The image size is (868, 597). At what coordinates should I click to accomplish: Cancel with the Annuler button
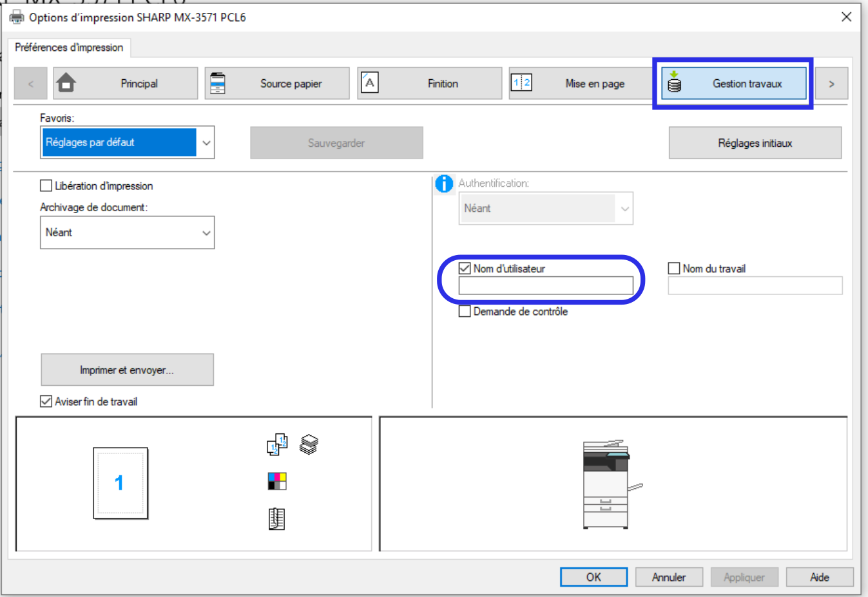tap(669, 577)
